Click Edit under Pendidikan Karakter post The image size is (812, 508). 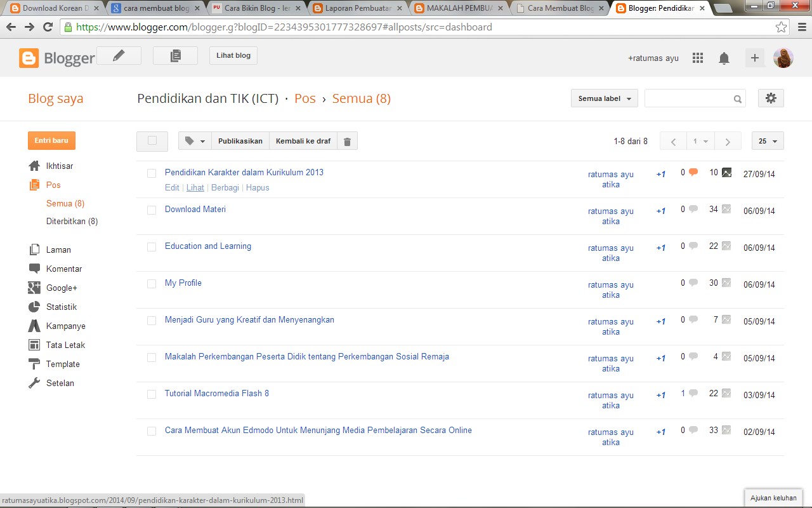pyautogui.click(x=172, y=188)
